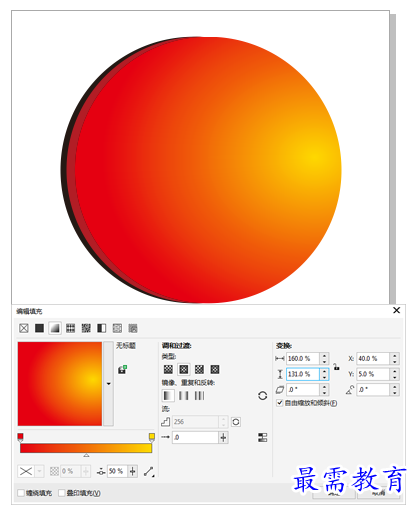Select the Uniform fill type icon
Screen dimensions: 415x511
click(x=39, y=328)
